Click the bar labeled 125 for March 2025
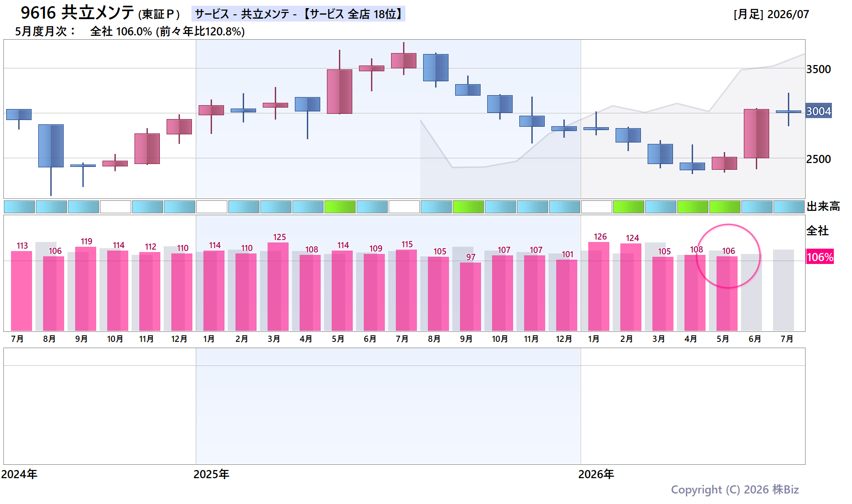This screenshot has width=852, height=504. coord(278,286)
